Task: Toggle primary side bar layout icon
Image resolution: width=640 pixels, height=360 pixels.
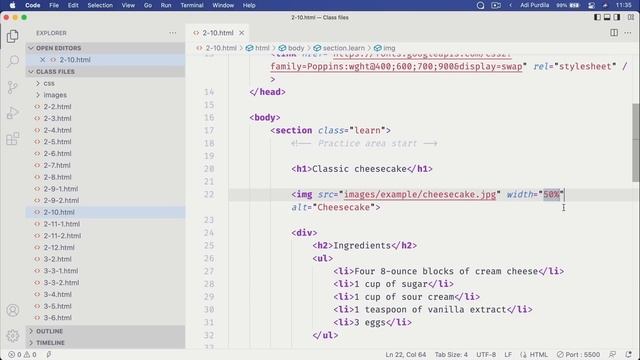Action: 597,17
